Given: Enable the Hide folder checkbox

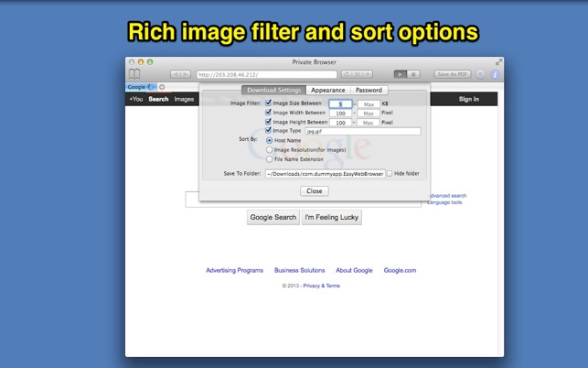Looking at the screenshot, I should (x=390, y=174).
